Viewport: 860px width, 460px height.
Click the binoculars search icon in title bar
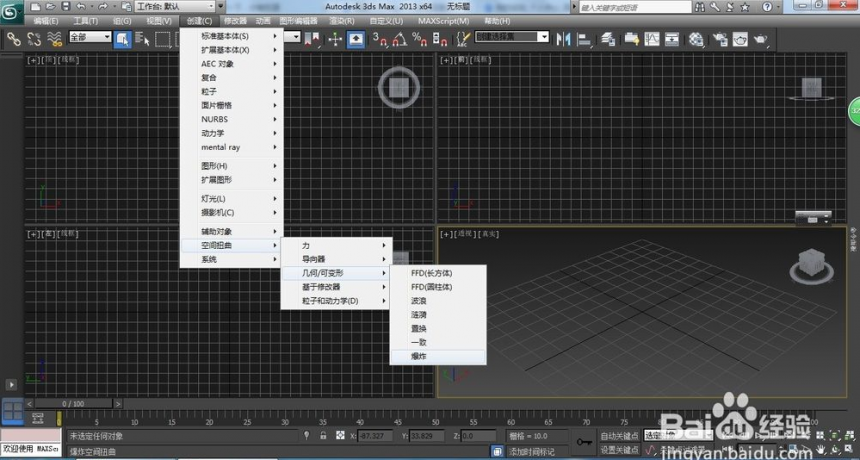700,7
